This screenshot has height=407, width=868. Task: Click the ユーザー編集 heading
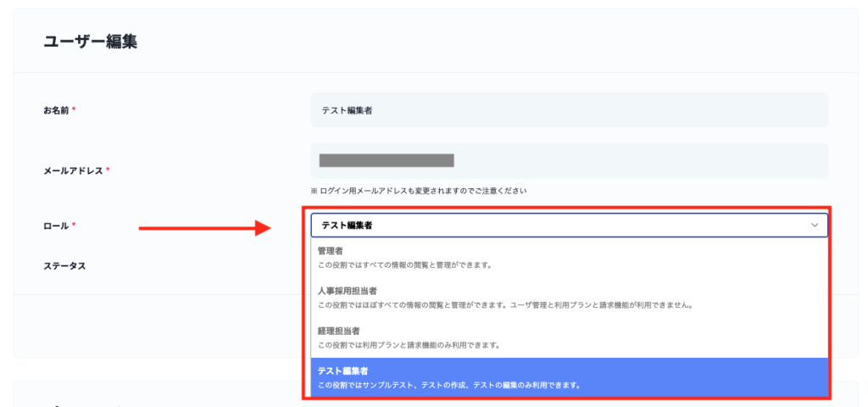point(90,42)
